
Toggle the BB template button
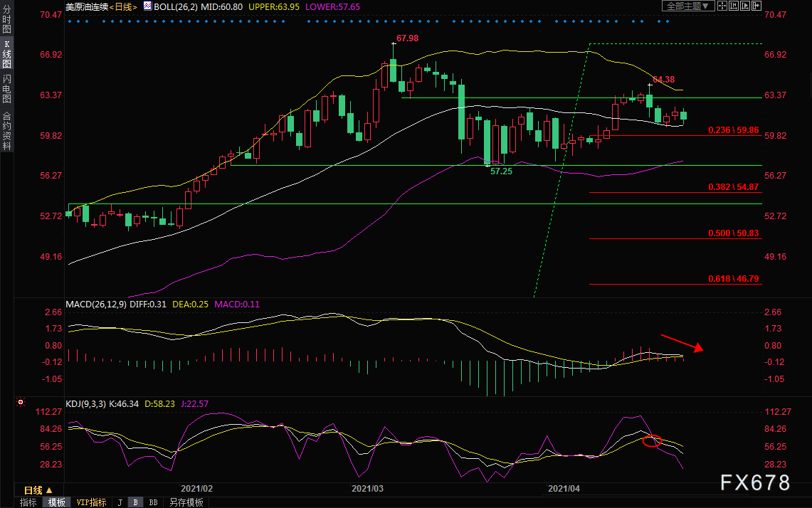153,502
